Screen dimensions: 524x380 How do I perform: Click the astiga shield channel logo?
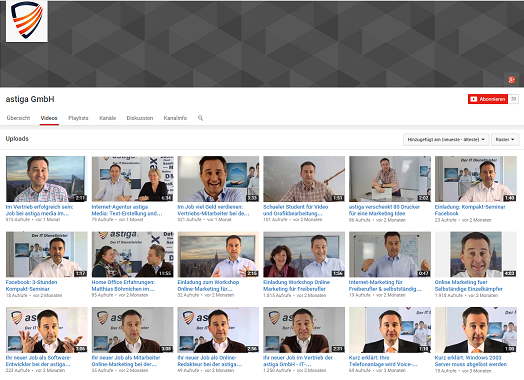point(27,21)
